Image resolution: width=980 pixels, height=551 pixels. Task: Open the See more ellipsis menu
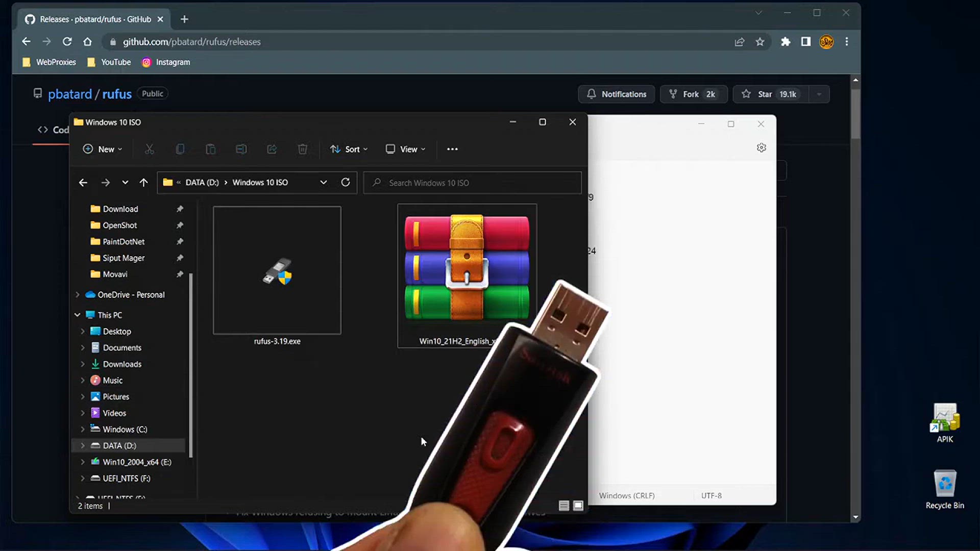(452, 149)
